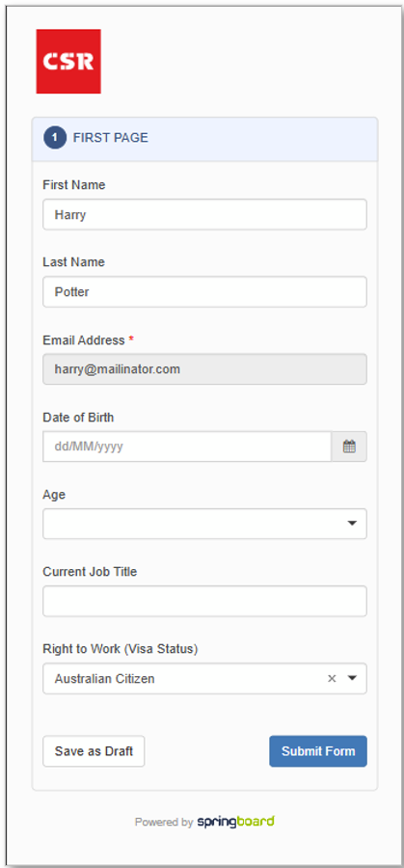Click the disabled Email Address field
404x868 pixels.
204,368
